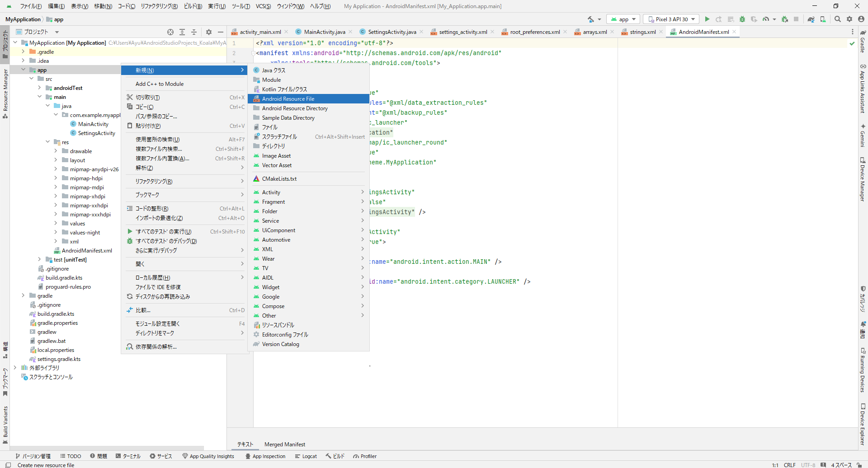868x468 pixels.
Task: Expand the drawable folder in tree
Action: (56, 151)
